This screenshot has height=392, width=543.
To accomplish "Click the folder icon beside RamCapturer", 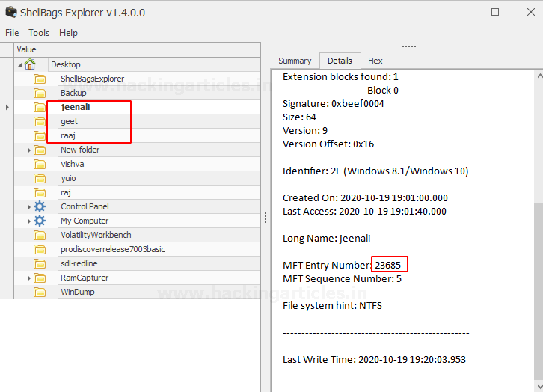I will click(40, 278).
